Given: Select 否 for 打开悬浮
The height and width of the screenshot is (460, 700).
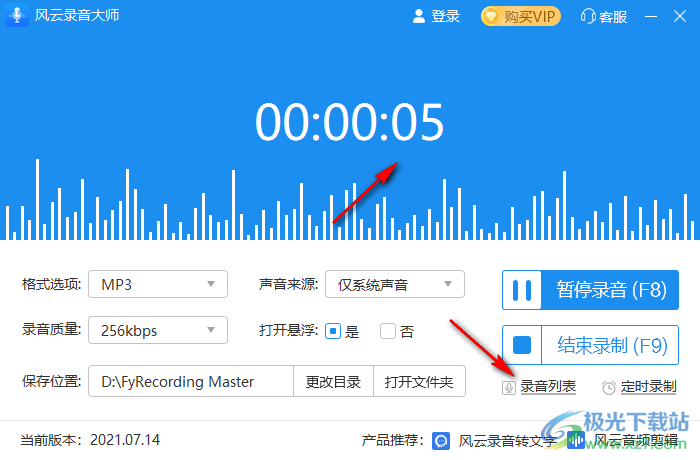Looking at the screenshot, I should (x=388, y=331).
